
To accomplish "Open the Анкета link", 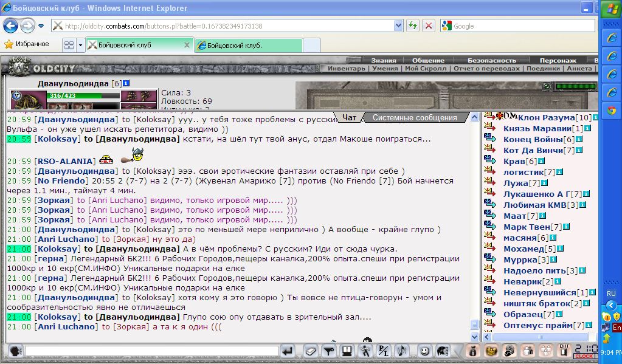I will [x=579, y=68].
